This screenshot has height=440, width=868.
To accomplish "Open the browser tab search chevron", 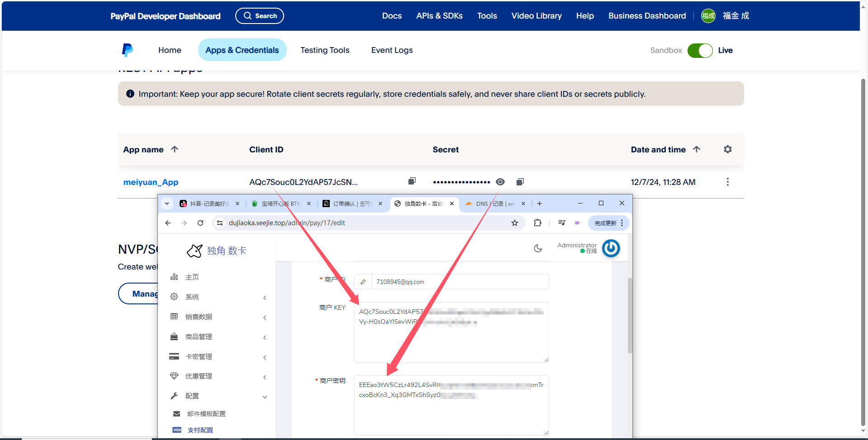I will coord(167,203).
